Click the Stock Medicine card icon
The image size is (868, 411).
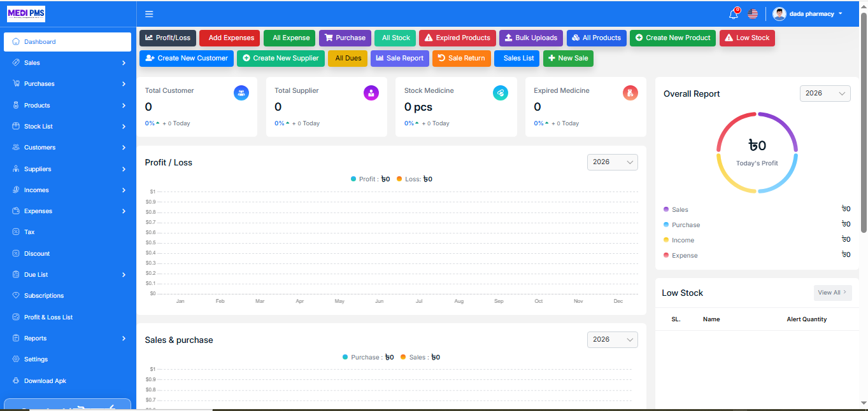(501, 93)
